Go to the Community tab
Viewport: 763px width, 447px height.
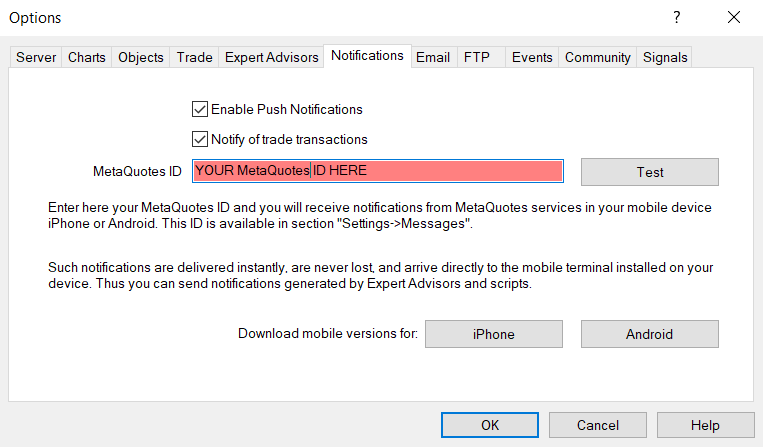click(597, 57)
